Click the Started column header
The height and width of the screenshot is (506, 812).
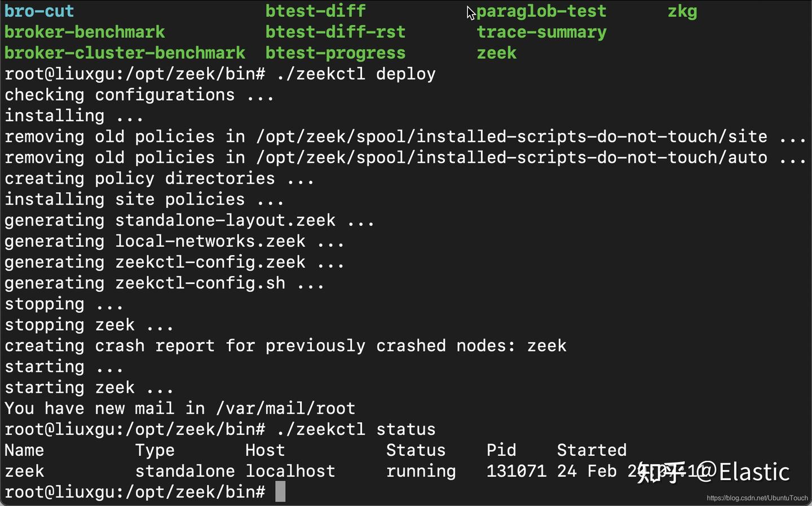[x=592, y=450]
